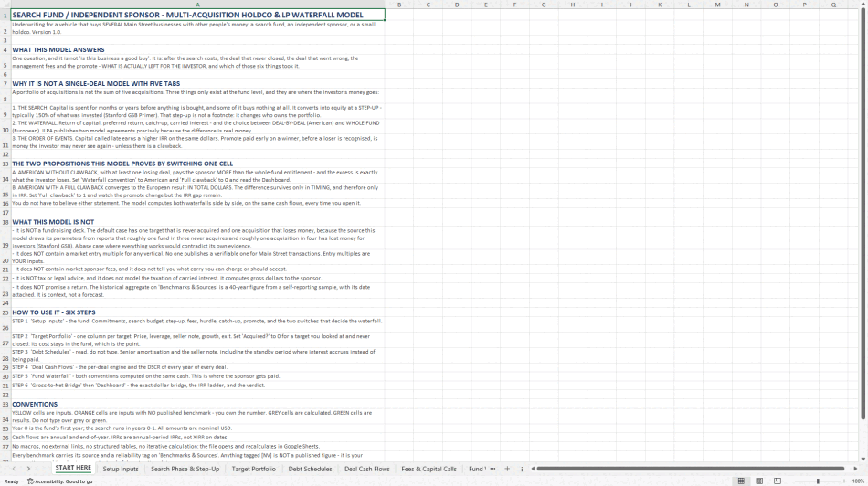
Task: Click vertical scrollbar up arrow
Action: 863,5
